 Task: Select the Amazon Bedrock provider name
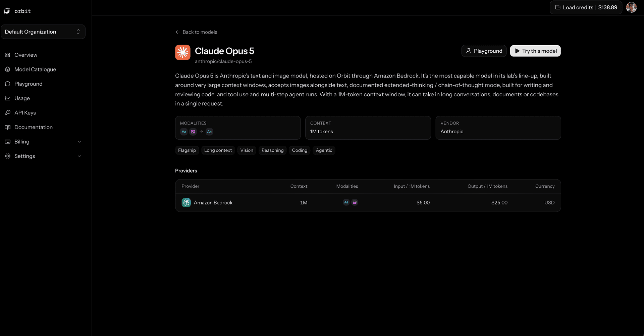pos(213,203)
